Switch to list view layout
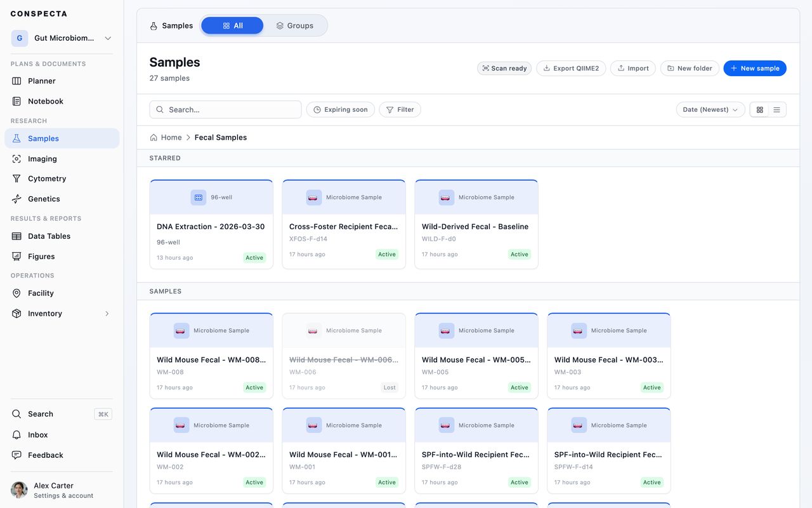Screen dimensions: 812x508 [x=776, y=110]
